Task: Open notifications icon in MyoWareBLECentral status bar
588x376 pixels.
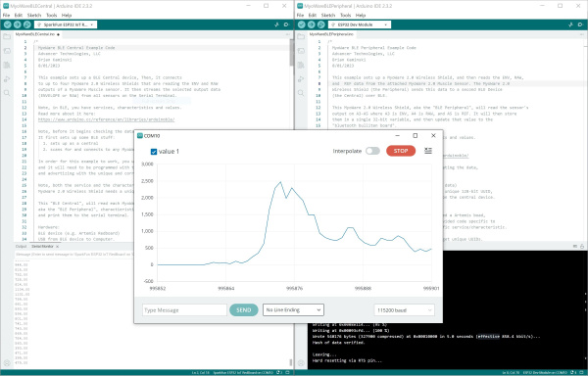Action: [279, 373]
